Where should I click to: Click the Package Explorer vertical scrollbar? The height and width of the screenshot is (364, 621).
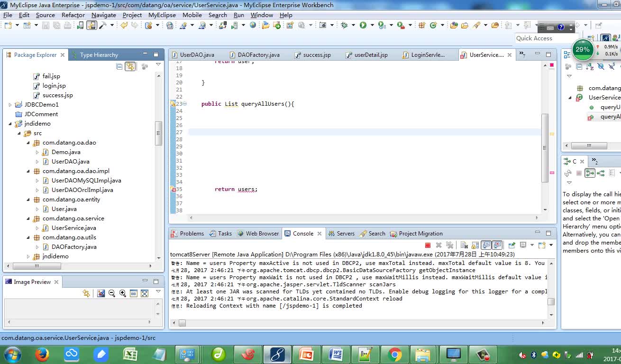tap(159, 133)
